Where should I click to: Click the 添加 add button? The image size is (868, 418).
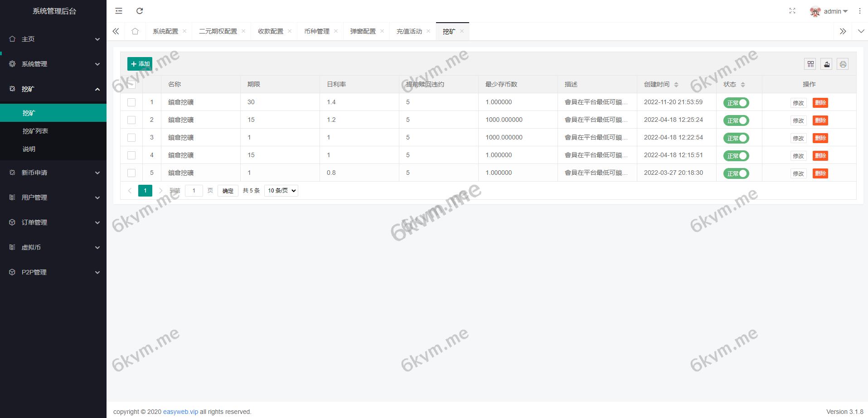pyautogui.click(x=140, y=63)
